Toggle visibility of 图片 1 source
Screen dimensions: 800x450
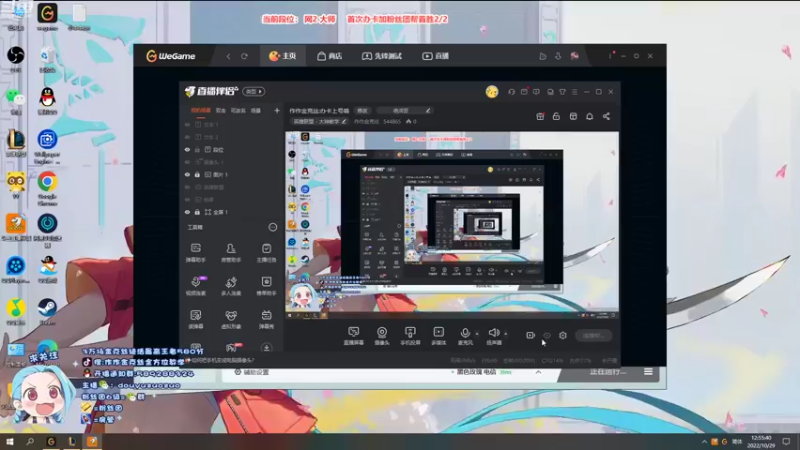(x=187, y=174)
